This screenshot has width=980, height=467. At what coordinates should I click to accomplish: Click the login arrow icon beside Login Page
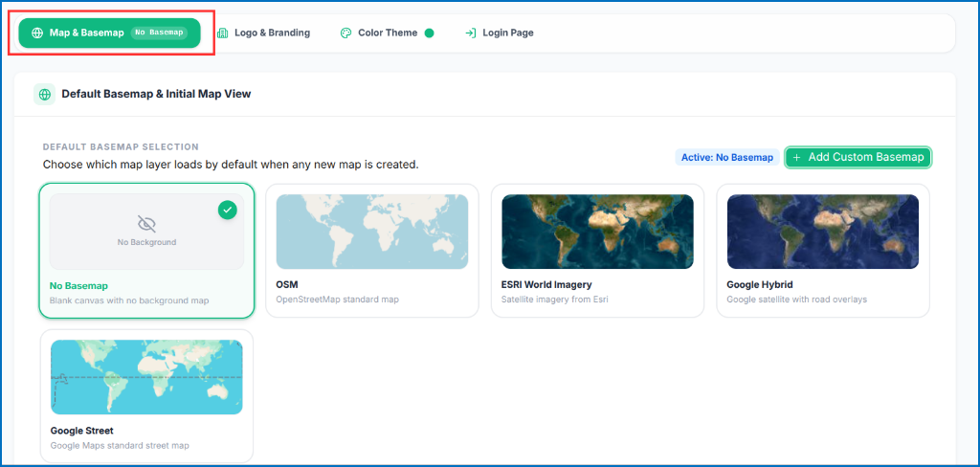[471, 33]
